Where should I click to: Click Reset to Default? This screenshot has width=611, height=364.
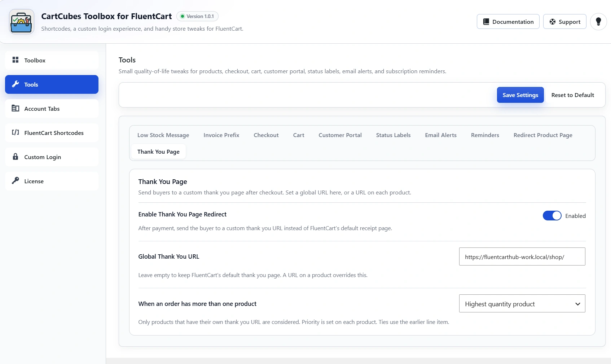[x=573, y=95]
